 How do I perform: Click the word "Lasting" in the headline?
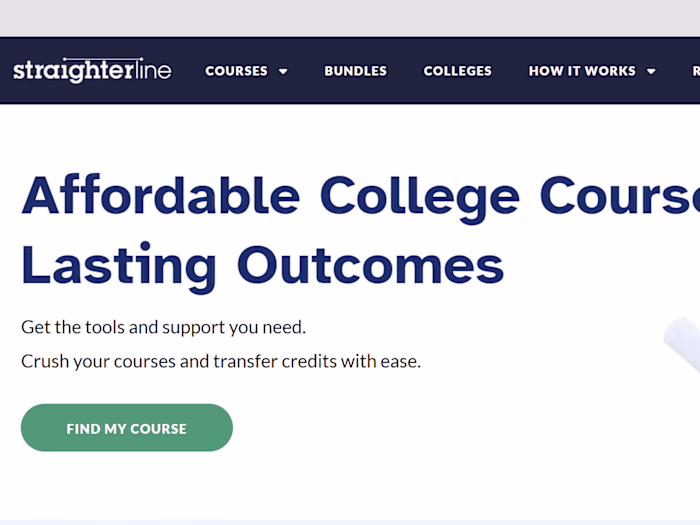click(x=119, y=265)
